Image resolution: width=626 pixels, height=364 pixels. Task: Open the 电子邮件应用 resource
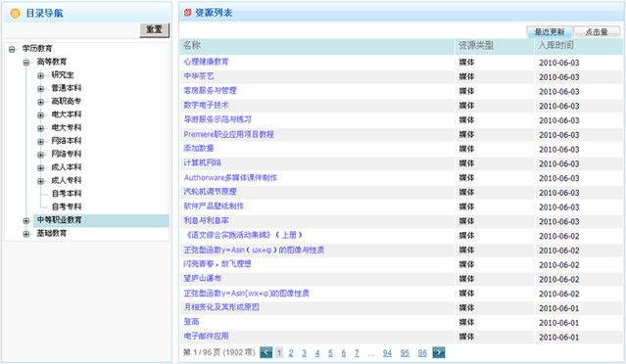[x=206, y=336]
